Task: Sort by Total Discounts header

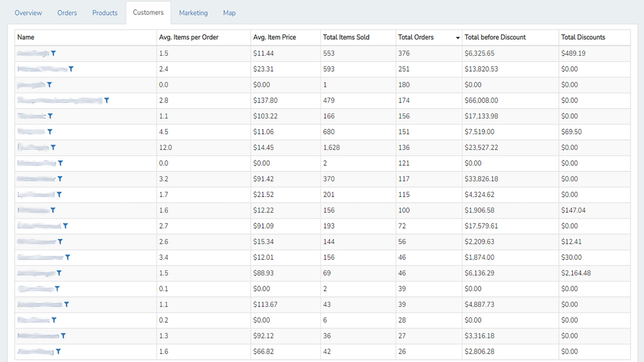Action: click(x=594, y=37)
